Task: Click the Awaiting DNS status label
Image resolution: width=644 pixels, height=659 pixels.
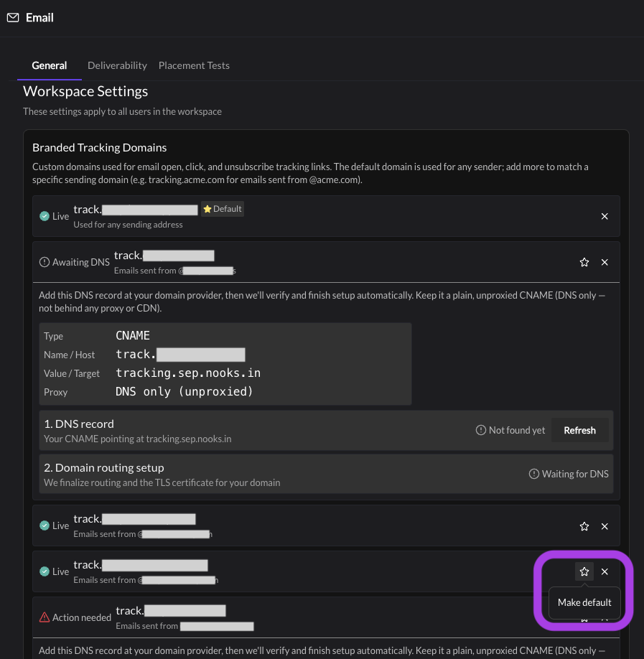Action: [80, 262]
